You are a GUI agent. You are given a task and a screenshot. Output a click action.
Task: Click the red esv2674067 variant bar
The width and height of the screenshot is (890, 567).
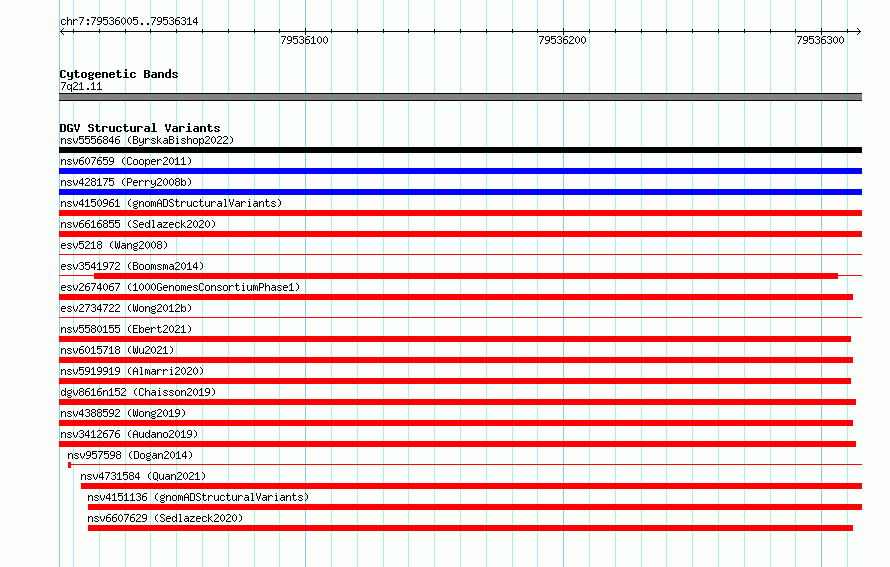[456, 297]
